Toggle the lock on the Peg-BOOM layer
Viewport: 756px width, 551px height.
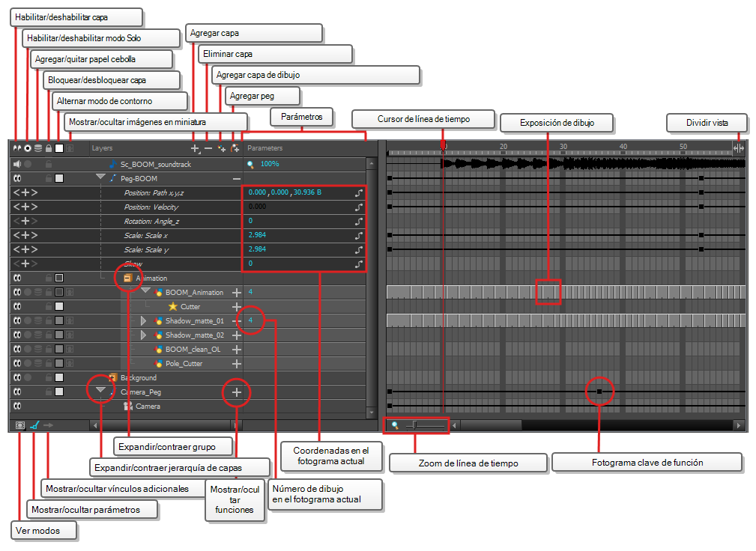(49, 178)
